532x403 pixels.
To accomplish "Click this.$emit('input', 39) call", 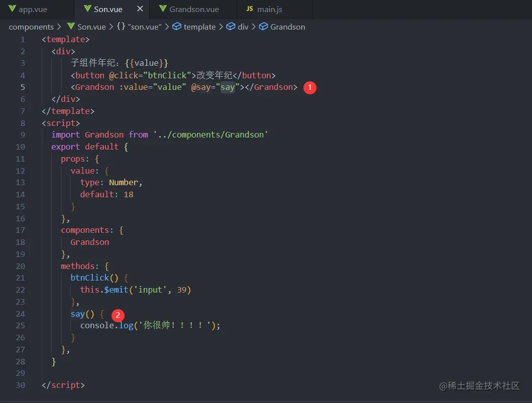I will tap(135, 290).
